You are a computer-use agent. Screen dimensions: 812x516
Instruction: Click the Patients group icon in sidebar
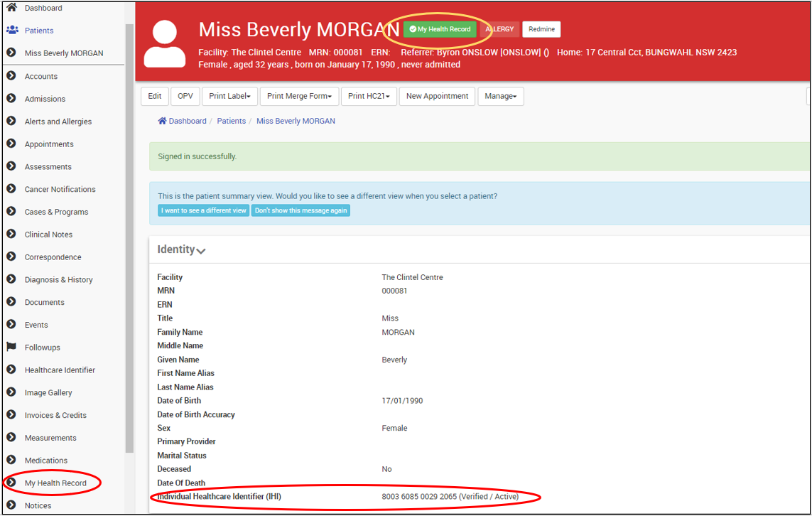(12, 30)
